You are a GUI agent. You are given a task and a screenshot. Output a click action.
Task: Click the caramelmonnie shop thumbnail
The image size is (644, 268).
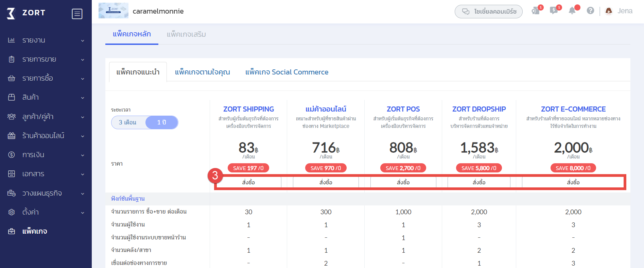click(114, 11)
